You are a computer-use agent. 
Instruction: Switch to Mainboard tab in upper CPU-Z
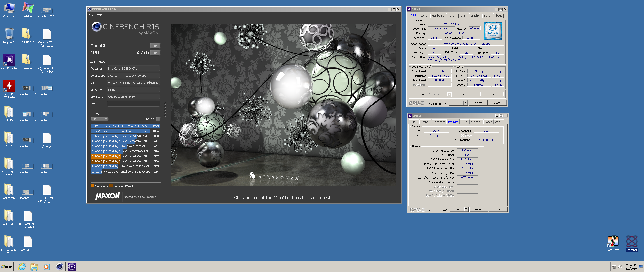[438, 16]
